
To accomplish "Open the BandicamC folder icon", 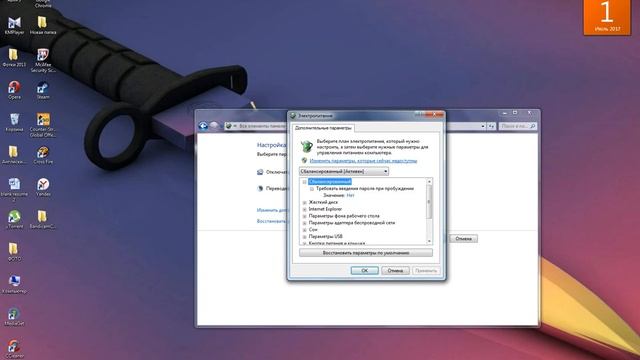I will click(x=42, y=219).
